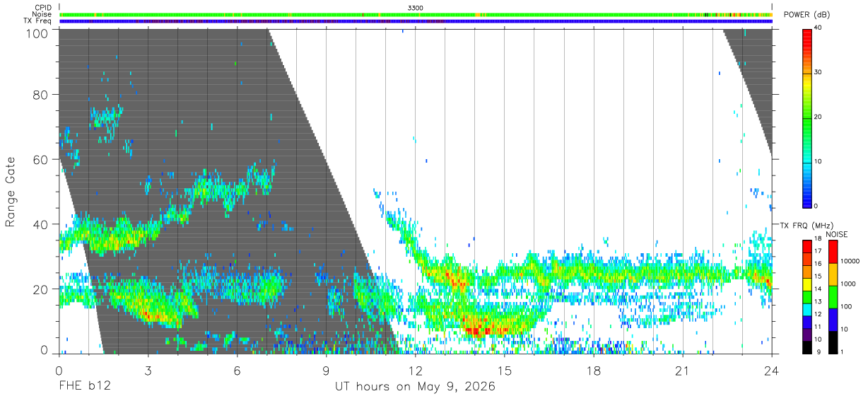
Task: Click the TX FRQ color bar
Action: (807, 296)
